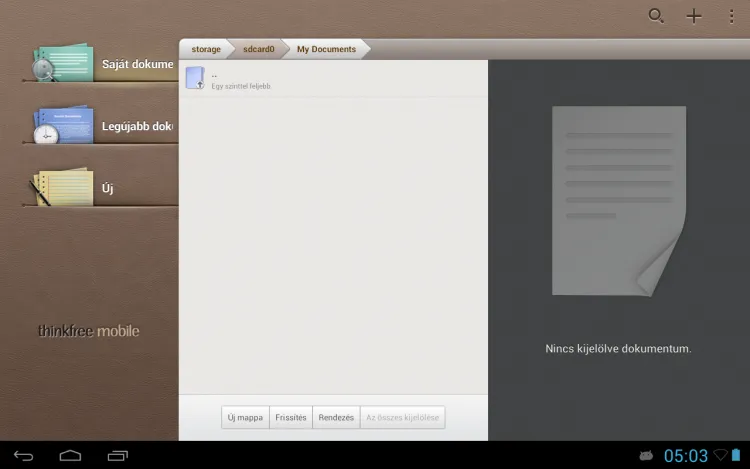Image resolution: width=750 pixels, height=469 pixels.
Task: Open the three-dot overflow menu
Action: point(731,16)
